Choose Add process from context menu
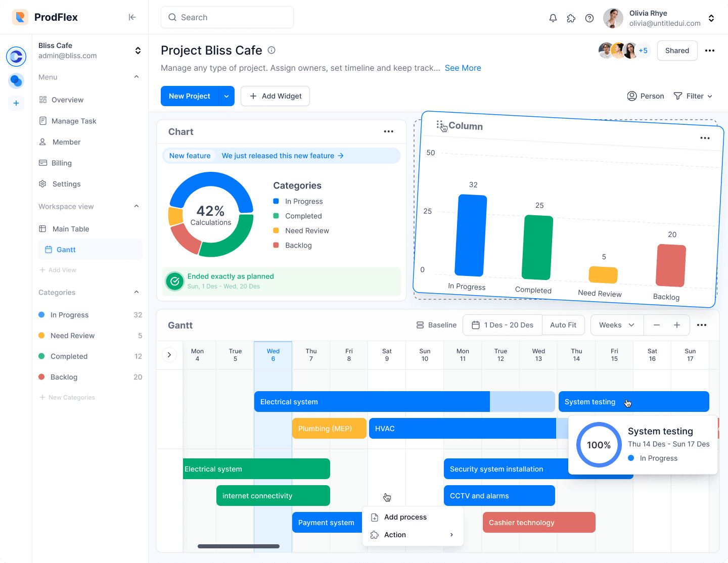The image size is (728, 563). 413,517
